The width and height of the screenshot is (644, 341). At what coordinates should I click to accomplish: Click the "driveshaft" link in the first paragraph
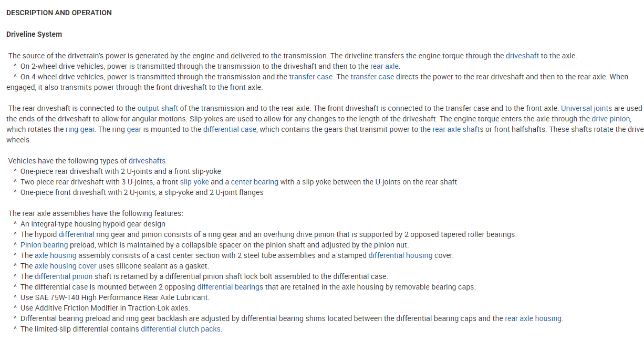point(522,56)
